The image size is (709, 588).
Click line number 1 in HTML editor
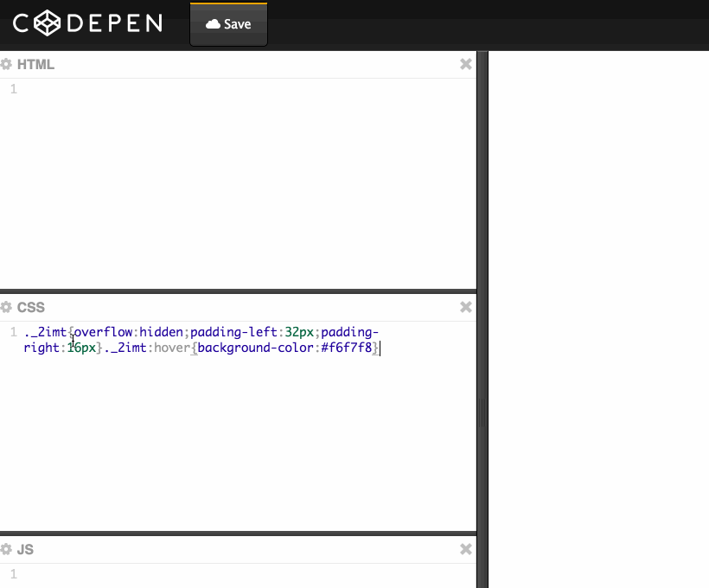[x=14, y=89]
